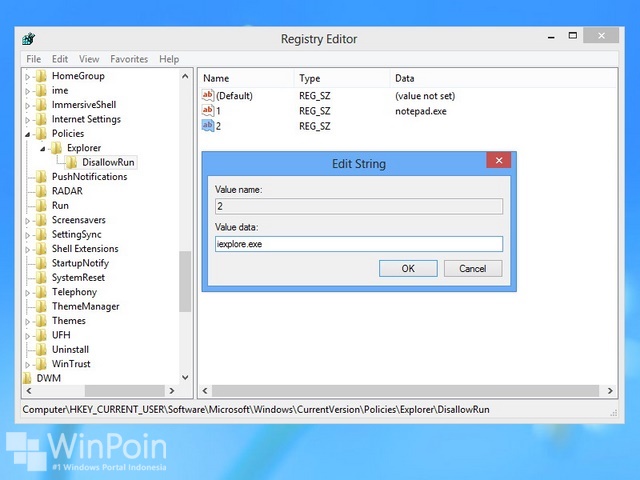Image resolution: width=640 pixels, height=480 pixels.
Task: Click the tree pane horizontal scrollbar thumb
Action: coord(124,391)
